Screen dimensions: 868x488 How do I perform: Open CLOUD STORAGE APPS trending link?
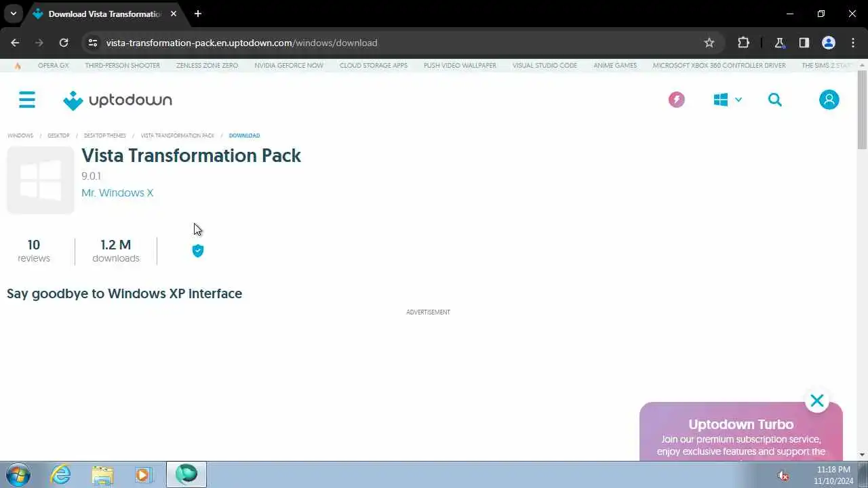pyautogui.click(x=374, y=66)
